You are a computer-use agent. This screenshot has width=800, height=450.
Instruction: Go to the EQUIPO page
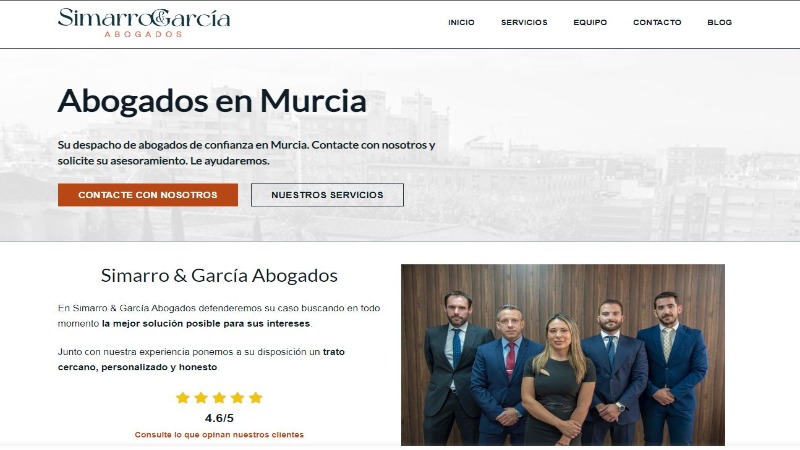tap(590, 22)
